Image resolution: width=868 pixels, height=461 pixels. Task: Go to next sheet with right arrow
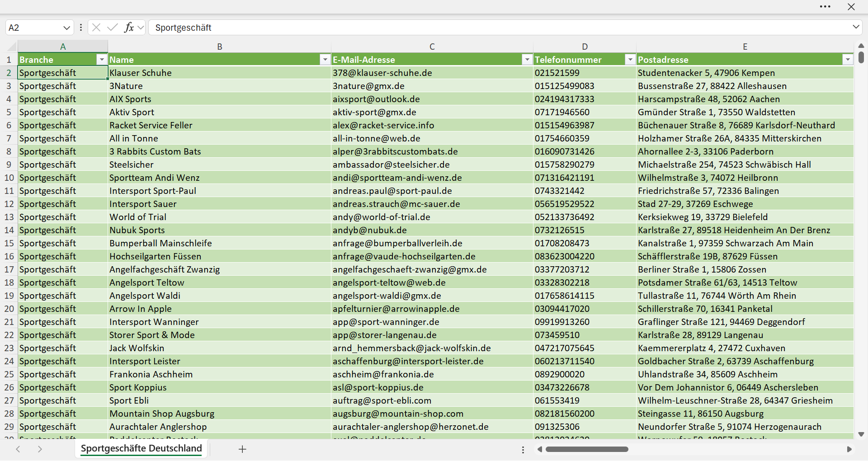pos(40,449)
